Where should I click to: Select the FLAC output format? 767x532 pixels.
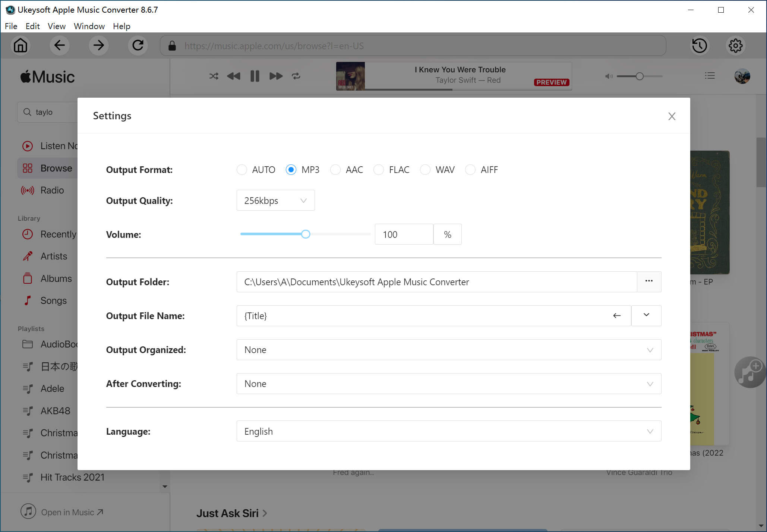(x=379, y=170)
